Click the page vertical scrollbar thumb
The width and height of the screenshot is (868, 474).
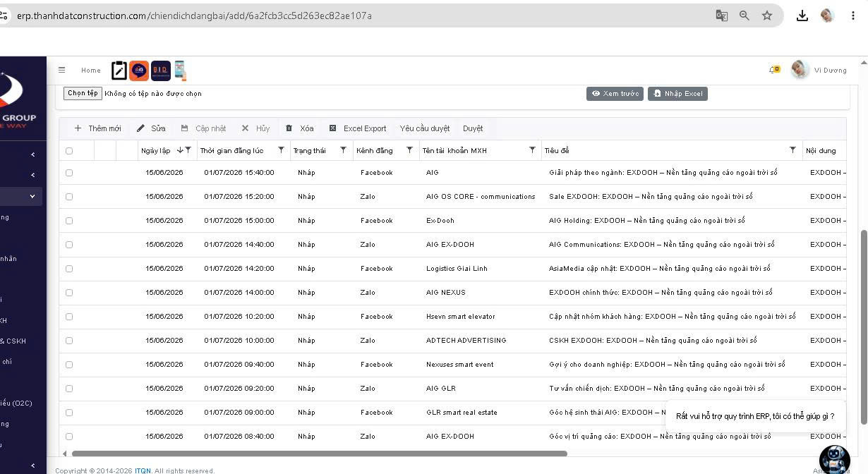tap(864, 327)
